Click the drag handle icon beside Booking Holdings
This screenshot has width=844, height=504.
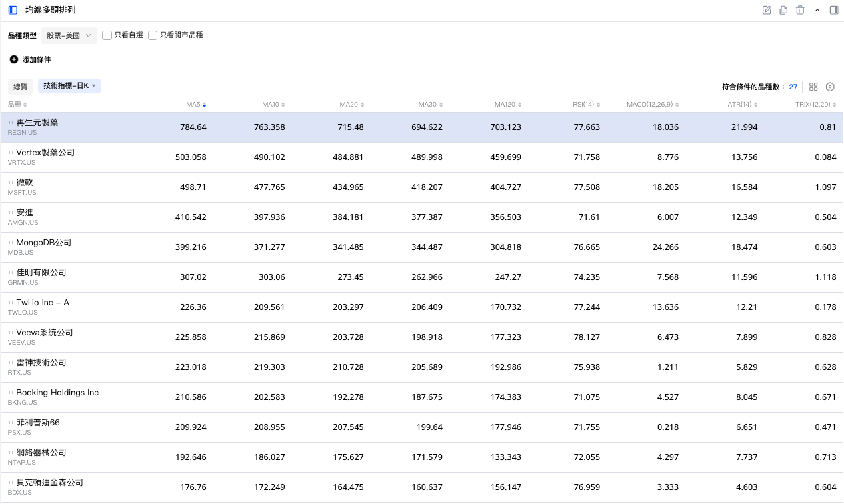11,392
